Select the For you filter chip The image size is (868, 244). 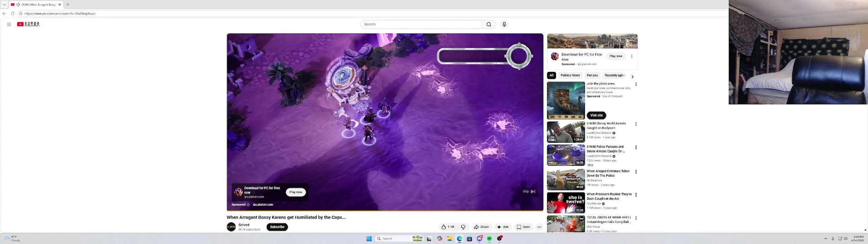592,75
